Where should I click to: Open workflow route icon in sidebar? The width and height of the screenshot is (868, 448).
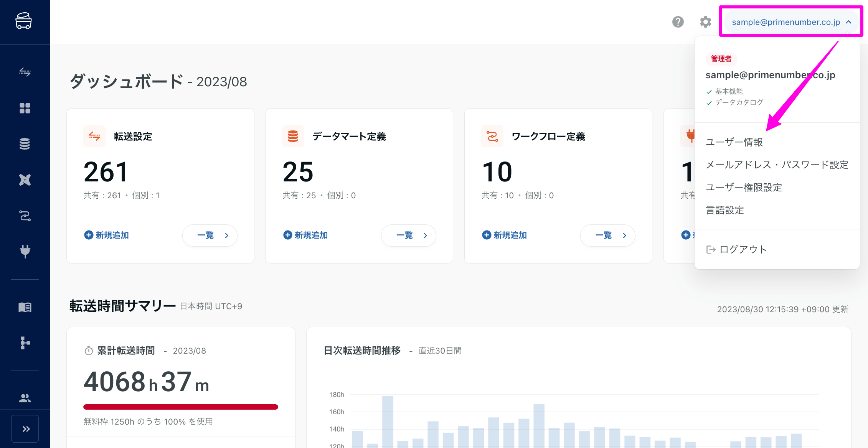pos(25,216)
